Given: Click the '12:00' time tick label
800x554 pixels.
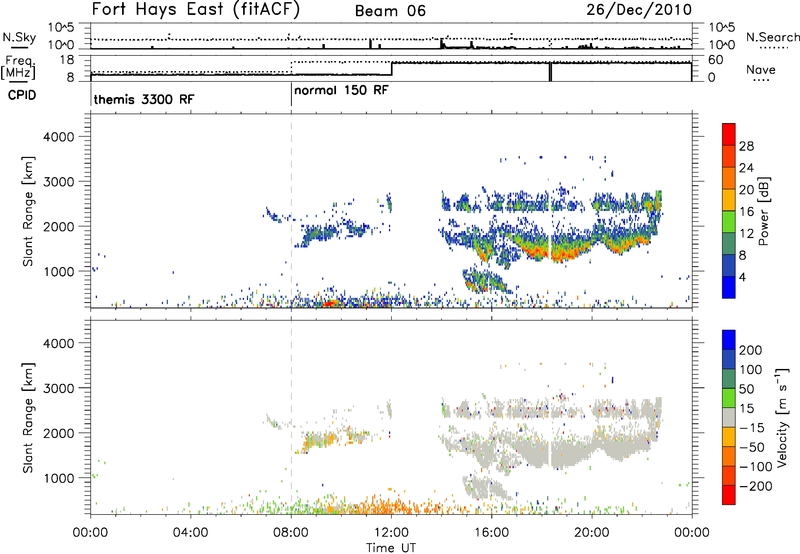Looking at the screenshot, I should pos(391,533).
